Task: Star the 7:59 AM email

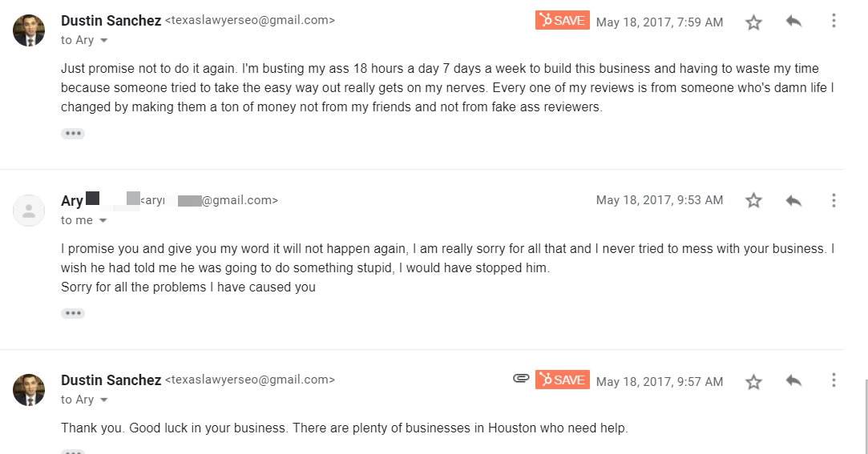Action: [753, 22]
